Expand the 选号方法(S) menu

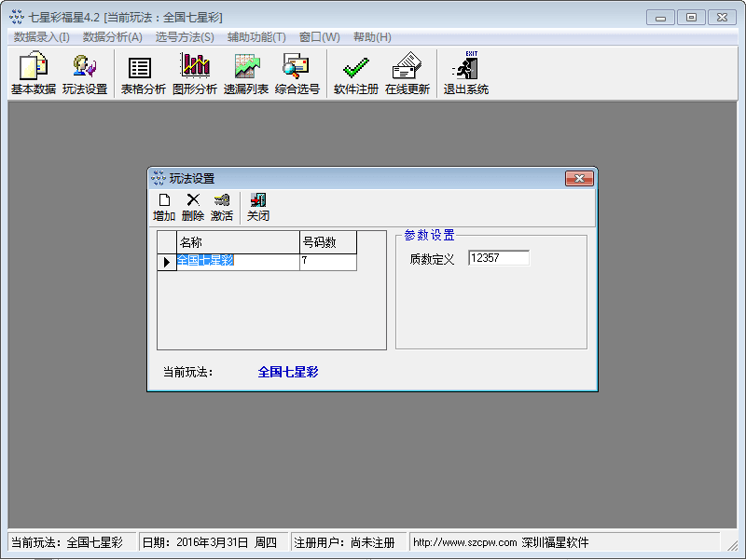coord(185,37)
